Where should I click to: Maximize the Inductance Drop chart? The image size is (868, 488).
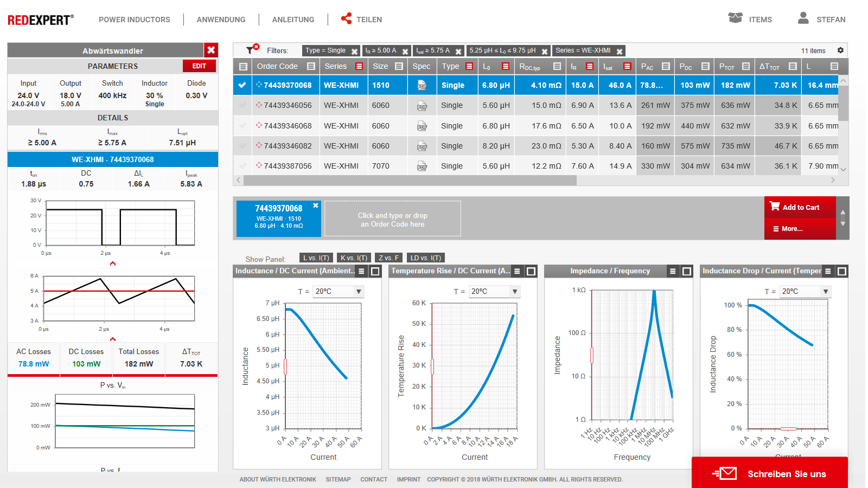[842, 271]
